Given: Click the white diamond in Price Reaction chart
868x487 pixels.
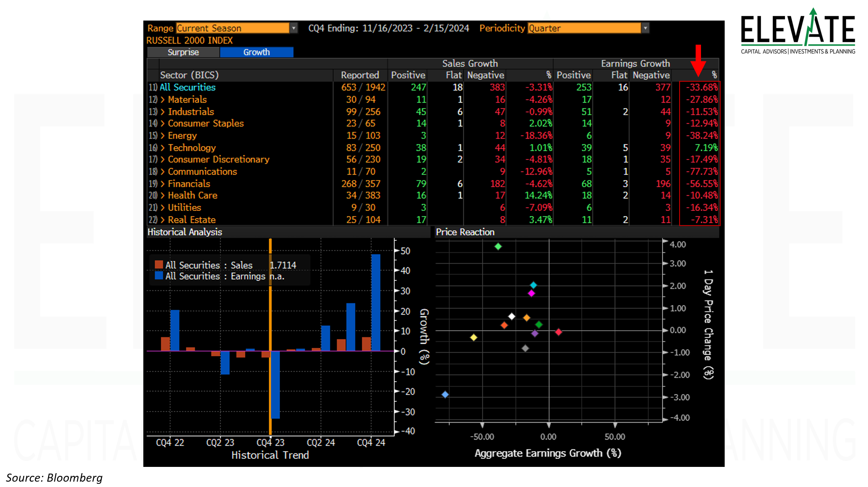Looking at the screenshot, I should tap(512, 316).
